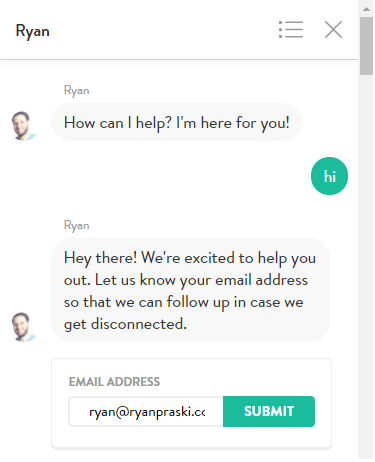Click the vertical scrollbar thumb
Screen dimensions: 375x462
(x=366, y=46)
